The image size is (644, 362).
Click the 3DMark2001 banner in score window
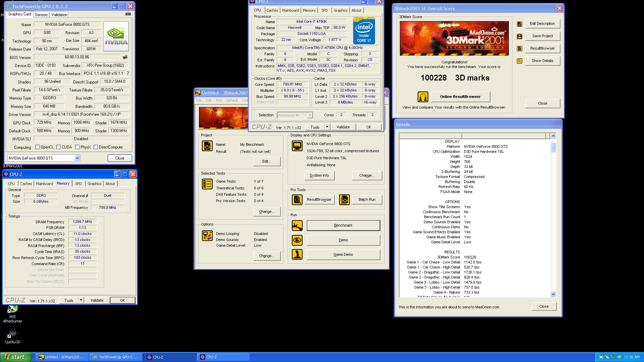(454, 39)
